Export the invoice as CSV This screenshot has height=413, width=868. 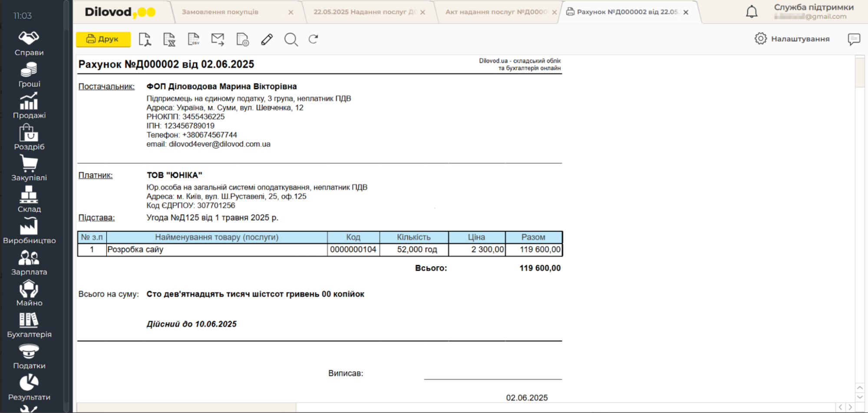tap(193, 40)
